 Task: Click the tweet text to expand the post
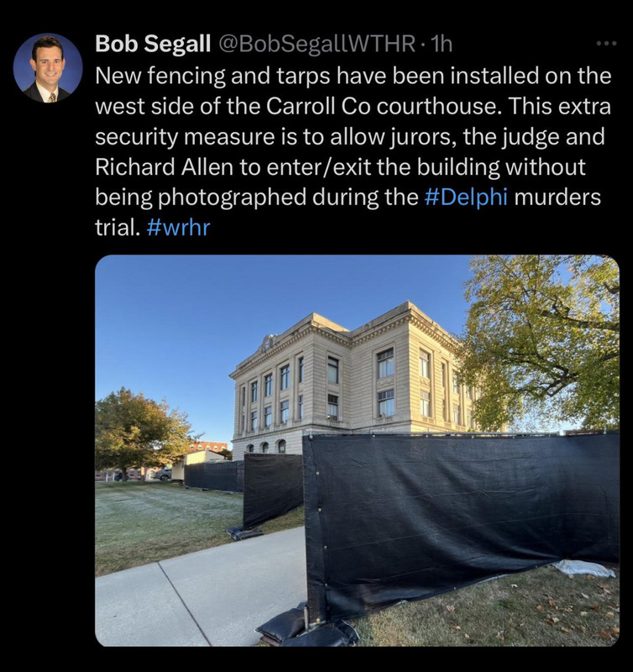click(353, 152)
